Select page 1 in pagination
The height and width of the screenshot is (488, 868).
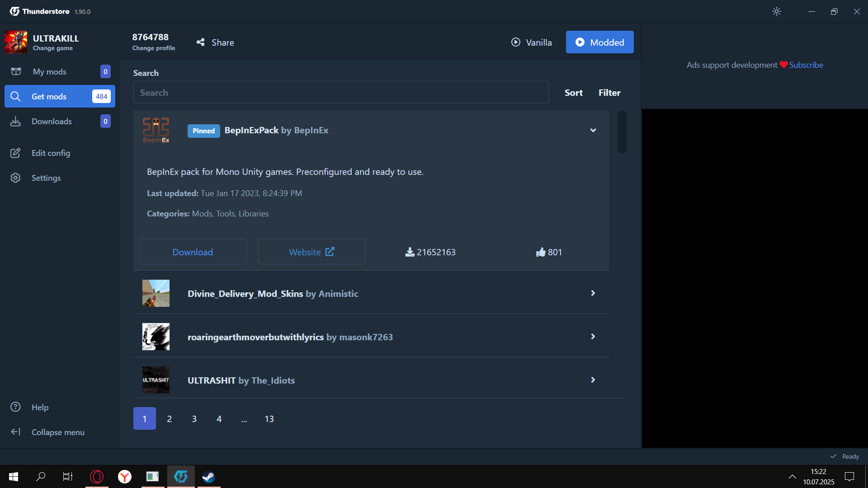pyautogui.click(x=145, y=418)
